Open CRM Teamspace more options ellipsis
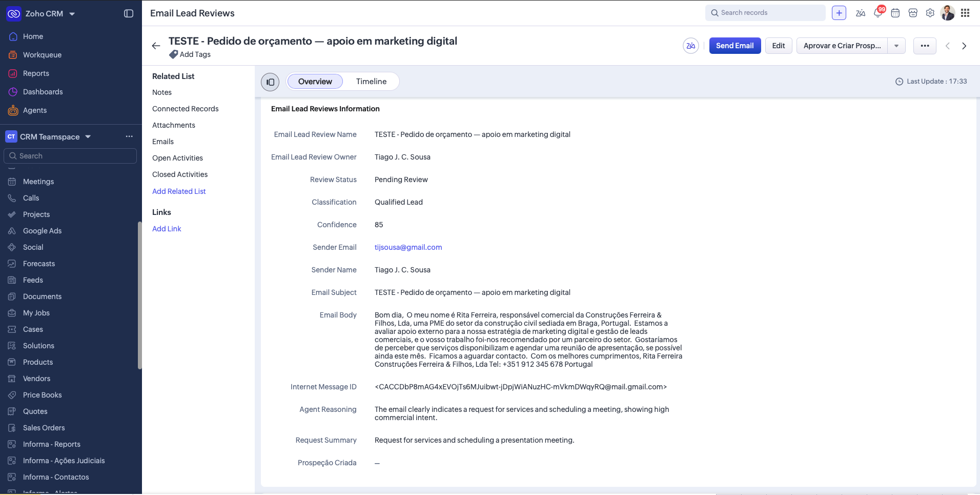This screenshot has height=495, width=980. click(129, 136)
